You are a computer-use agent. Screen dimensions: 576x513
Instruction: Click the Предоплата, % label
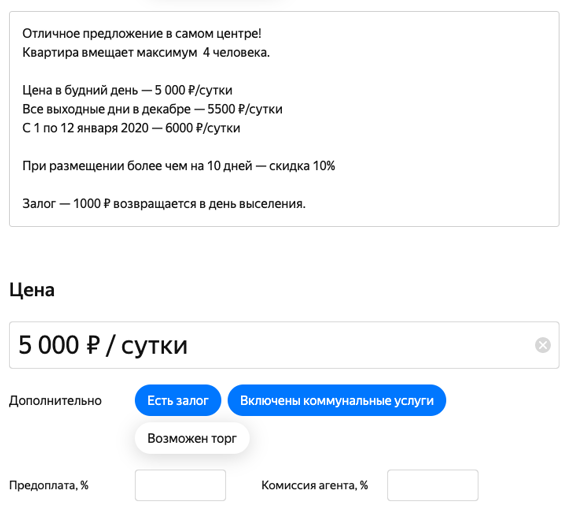pos(49,485)
